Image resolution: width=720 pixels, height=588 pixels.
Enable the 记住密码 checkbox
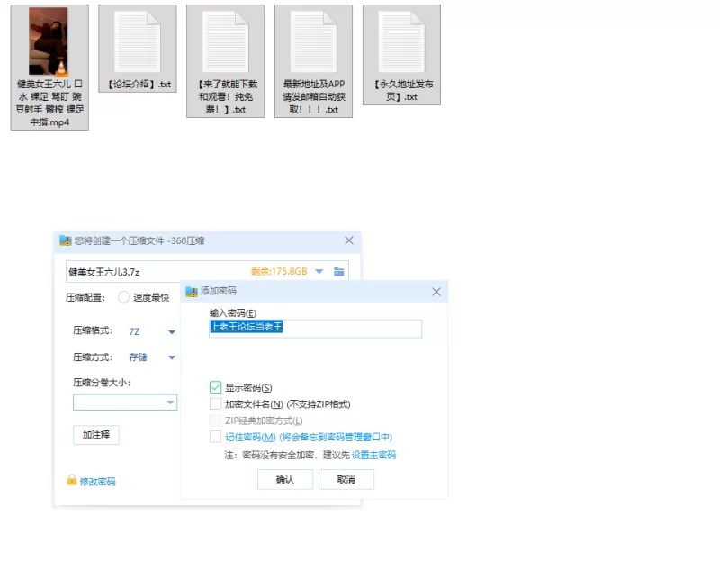pyautogui.click(x=215, y=437)
